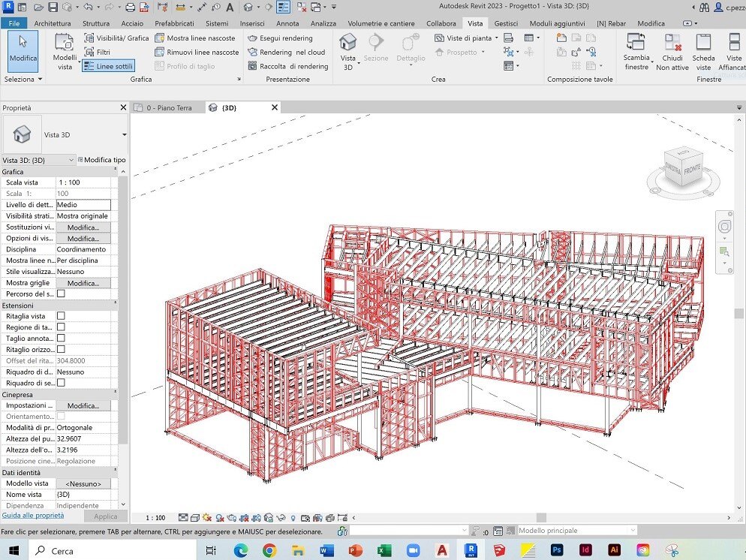746x560 pixels.
Task: Open the Gestisci ribbon tab
Action: pos(506,23)
